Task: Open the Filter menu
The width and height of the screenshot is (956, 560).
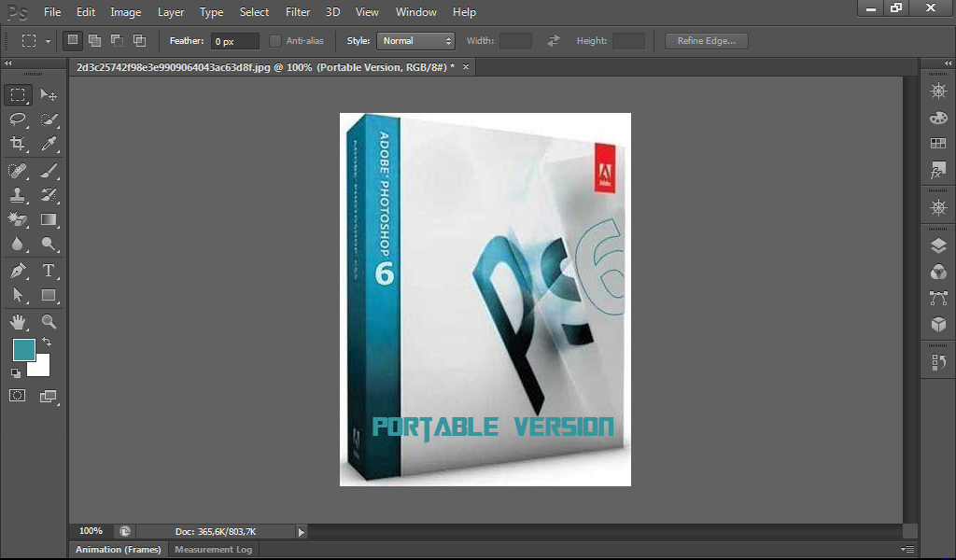Action: pos(298,12)
